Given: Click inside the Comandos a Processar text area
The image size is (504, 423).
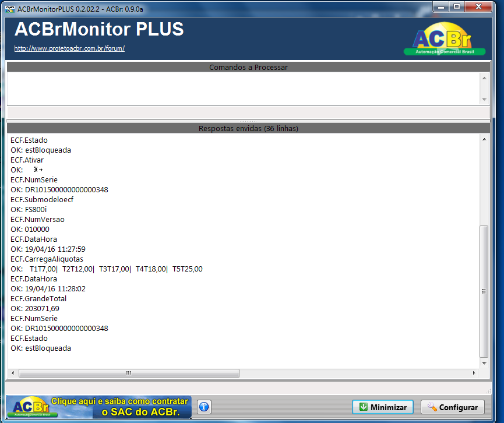Looking at the screenshot, I should point(244,89).
